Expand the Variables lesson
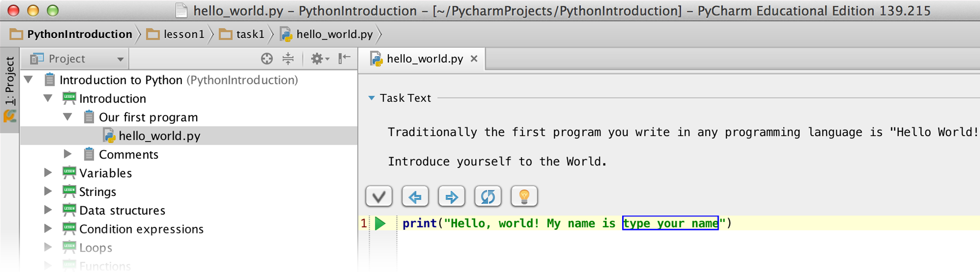This screenshot has height=272, width=980. click(x=48, y=173)
